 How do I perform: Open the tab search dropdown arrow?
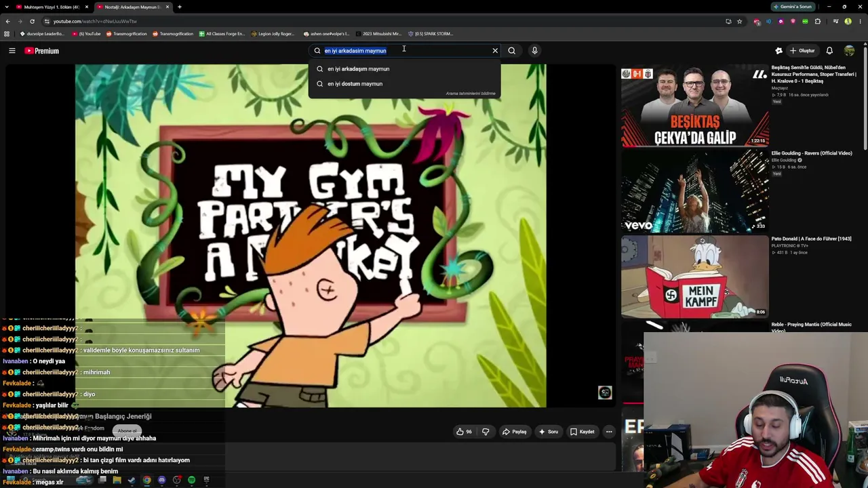coord(7,7)
